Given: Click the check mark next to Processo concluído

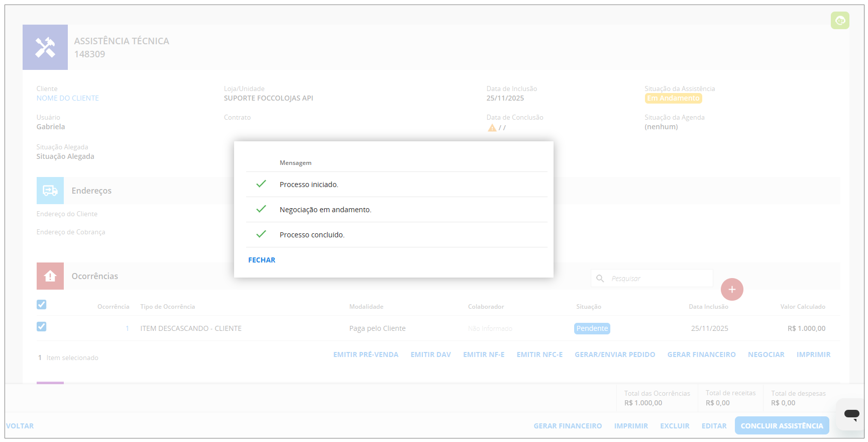Looking at the screenshot, I should pyautogui.click(x=261, y=234).
